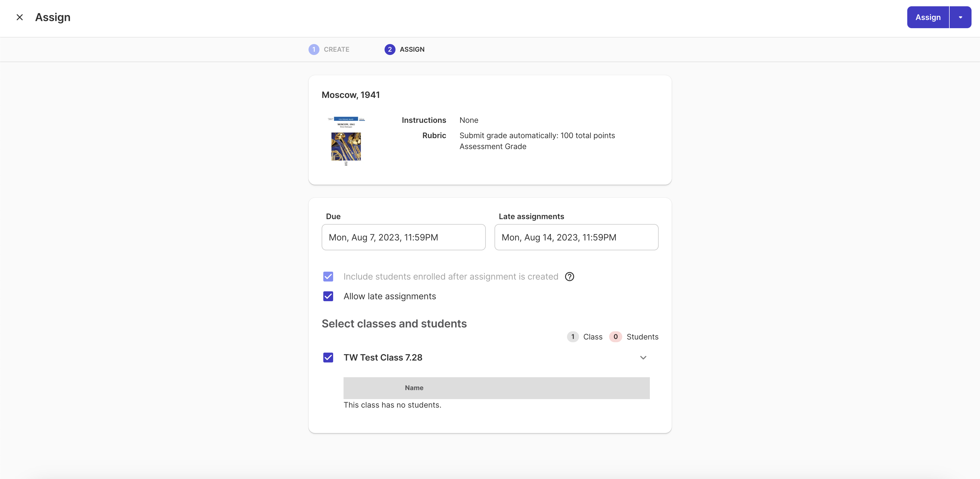Viewport: 980px width, 479px height.
Task: Click the Moscow, 1941 assignment title
Action: (x=350, y=95)
